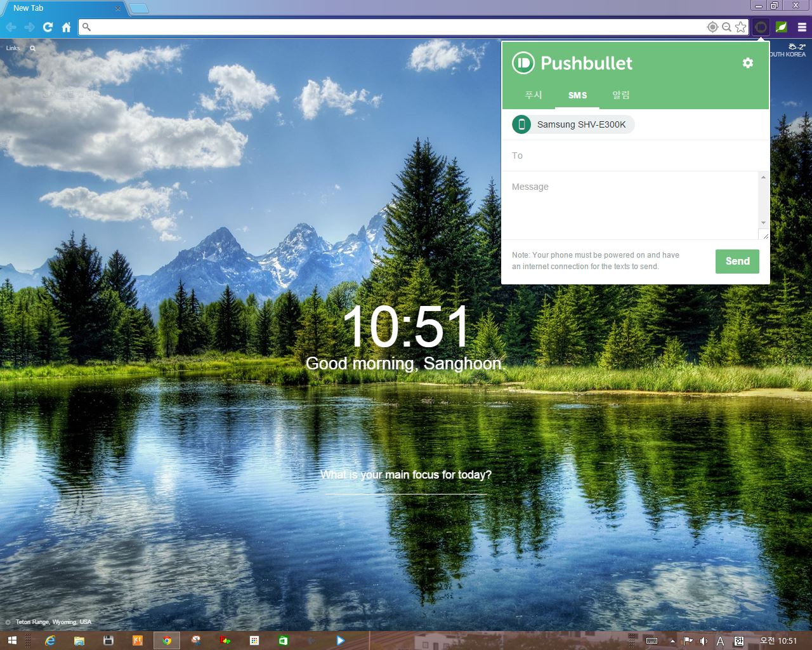Click the Pushbullet extension toolbar icon

coord(761,27)
